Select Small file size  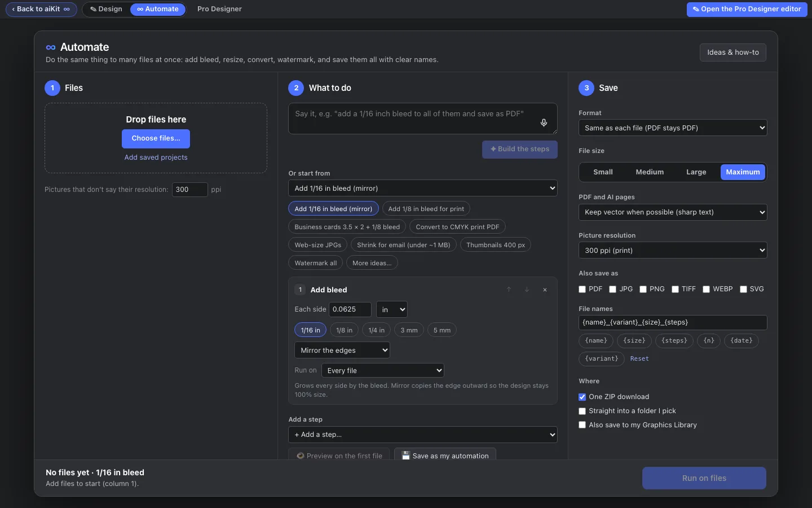[603, 172]
